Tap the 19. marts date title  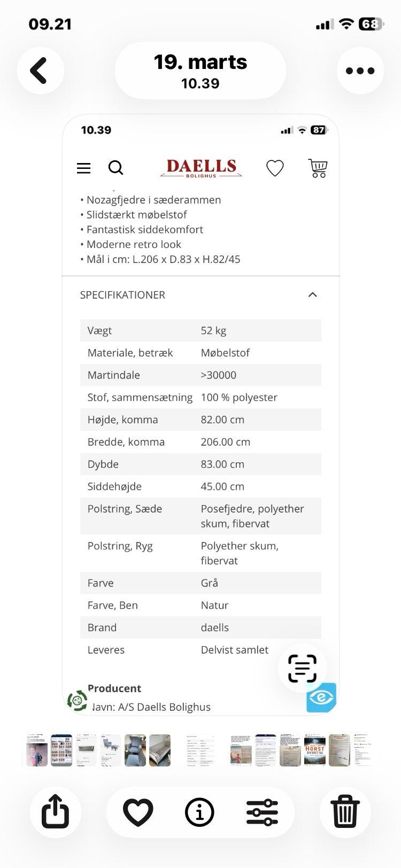200,71
